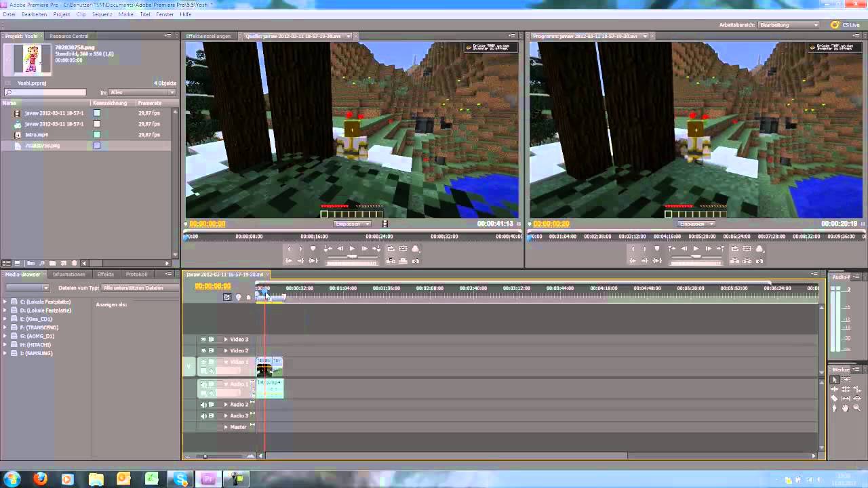Open CS Live link

846,25
